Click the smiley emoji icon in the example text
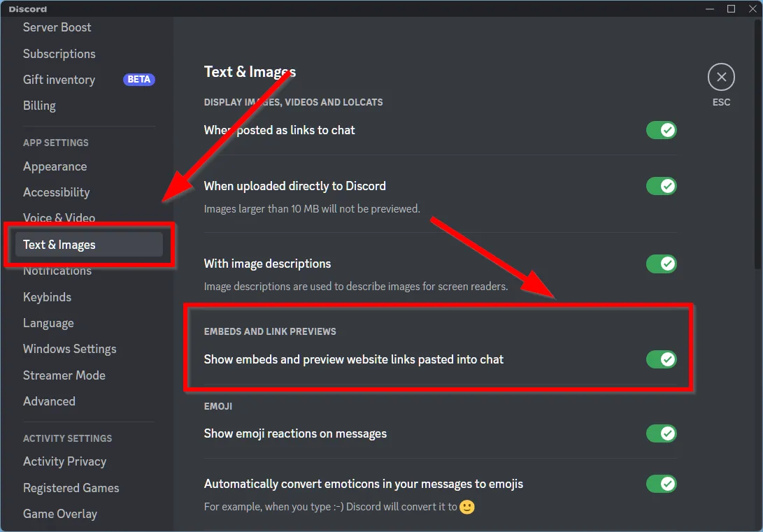The image size is (763, 532). (x=466, y=507)
